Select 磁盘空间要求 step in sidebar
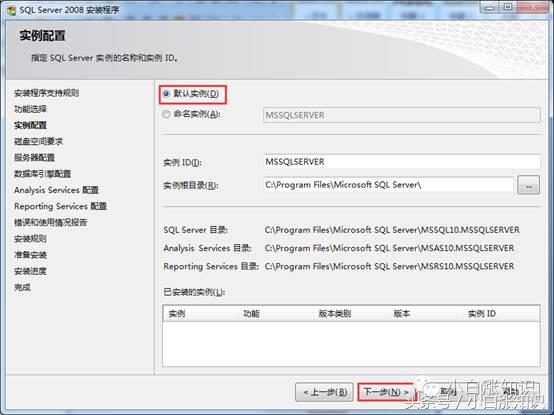Screen dimensions: 554x415 click(39, 142)
